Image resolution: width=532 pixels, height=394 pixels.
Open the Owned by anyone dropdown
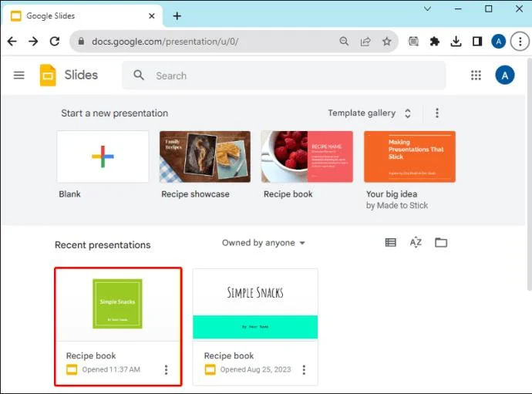pyautogui.click(x=264, y=243)
